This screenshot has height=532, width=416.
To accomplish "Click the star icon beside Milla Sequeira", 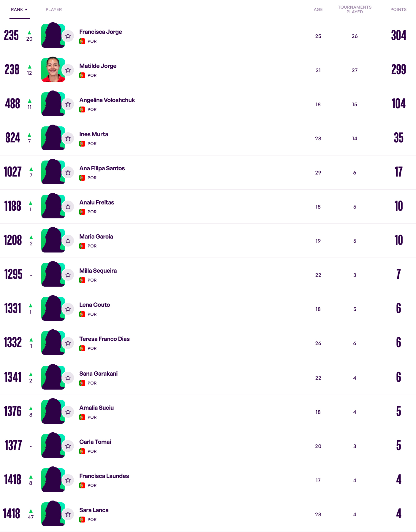I will point(68,275).
